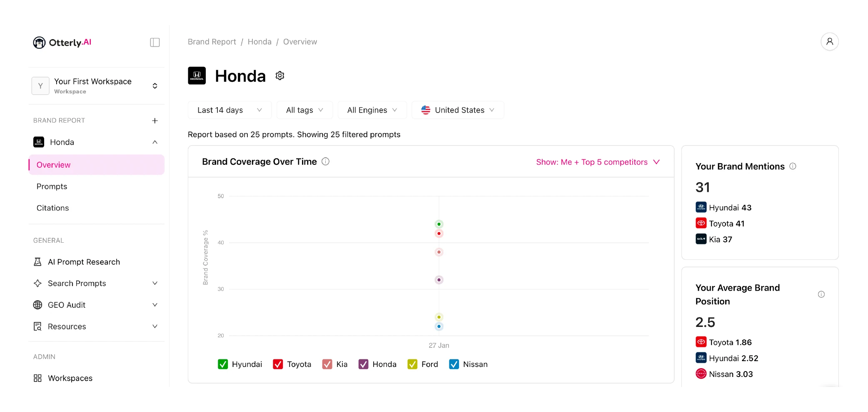Open the Prompts menu item
868x412 pixels.
tap(52, 186)
